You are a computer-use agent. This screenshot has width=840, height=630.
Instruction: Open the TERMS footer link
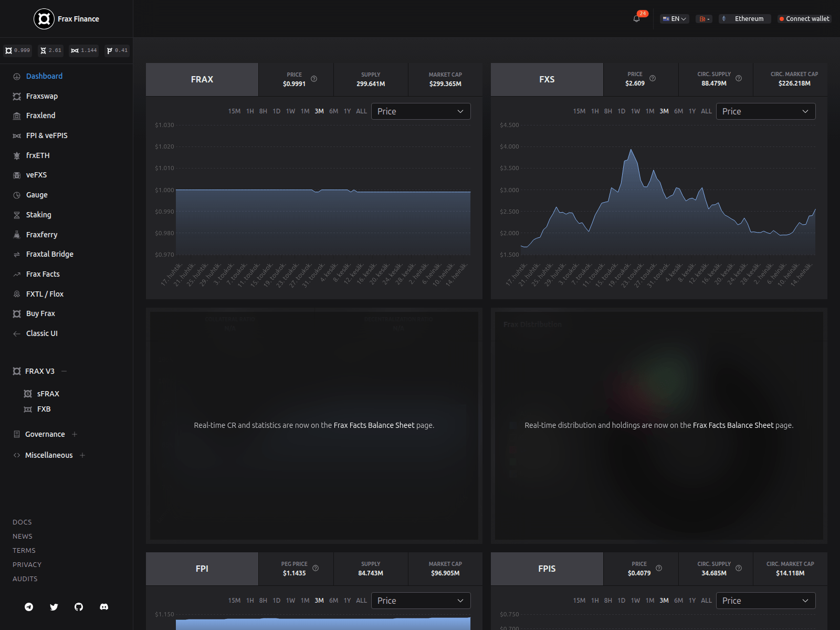pyautogui.click(x=24, y=550)
